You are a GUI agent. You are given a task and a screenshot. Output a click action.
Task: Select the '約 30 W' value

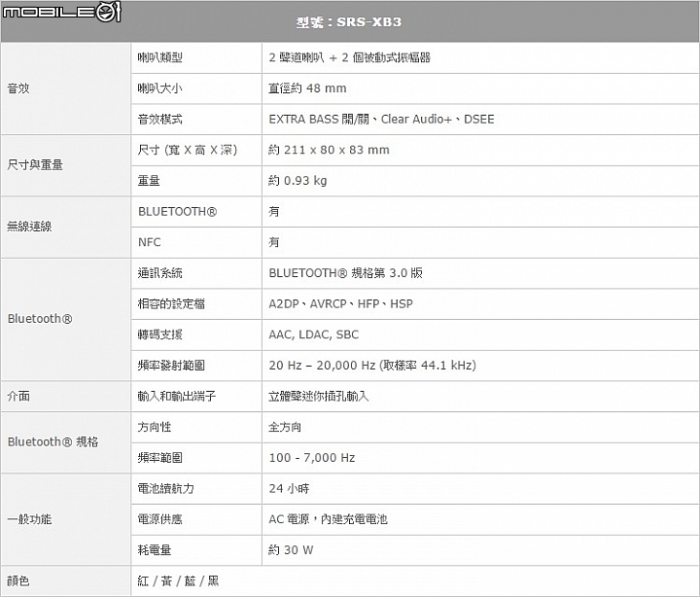coord(291,550)
